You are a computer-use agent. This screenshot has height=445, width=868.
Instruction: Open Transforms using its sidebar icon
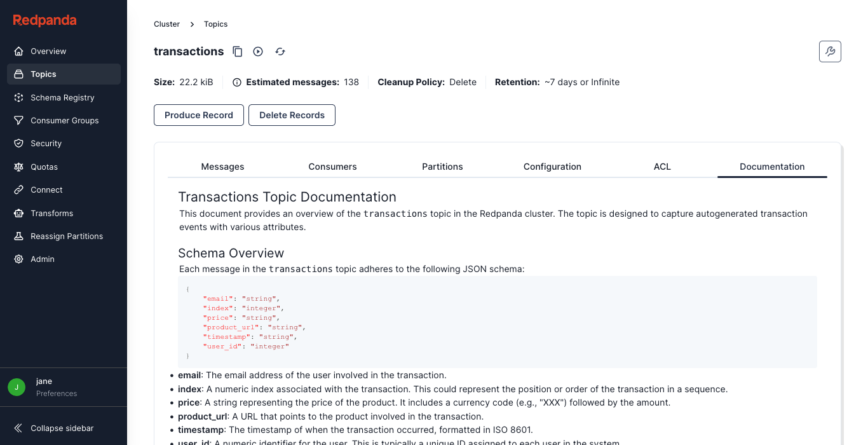point(18,213)
